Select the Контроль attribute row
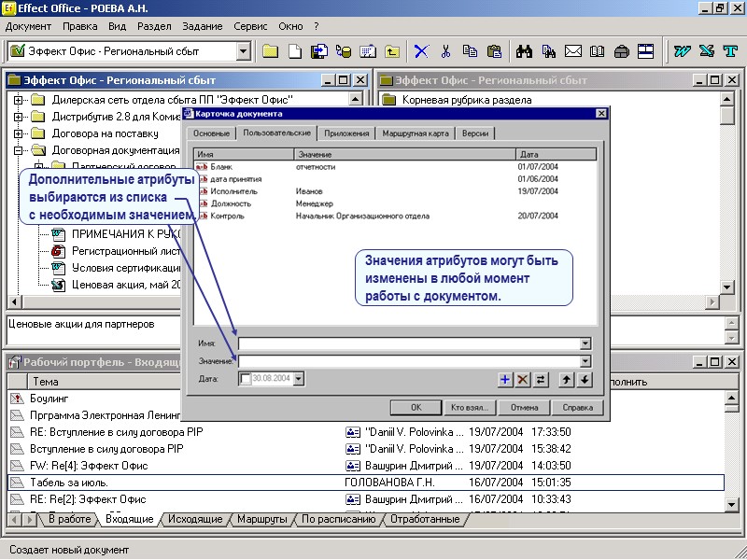 (x=395, y=217)
